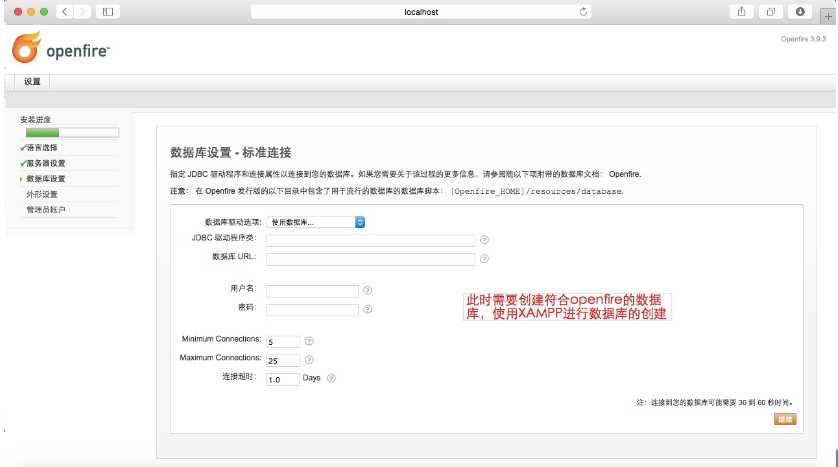Click the 数据库设置 - 标准连接 heading
Viewport: 838px width, 467px height.
[x=230, y=152]
